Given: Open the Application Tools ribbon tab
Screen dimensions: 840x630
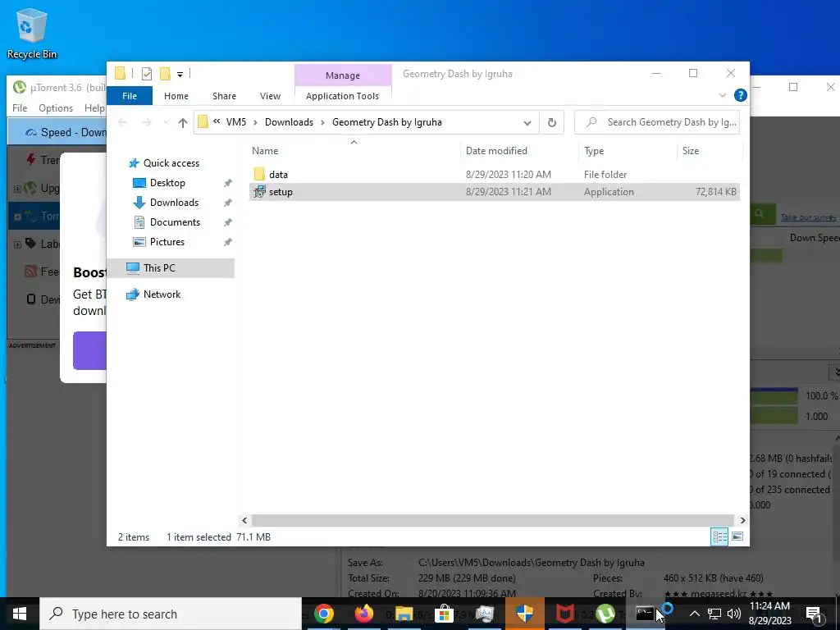Looking at the screenshot, I should (x=342, y=96).
